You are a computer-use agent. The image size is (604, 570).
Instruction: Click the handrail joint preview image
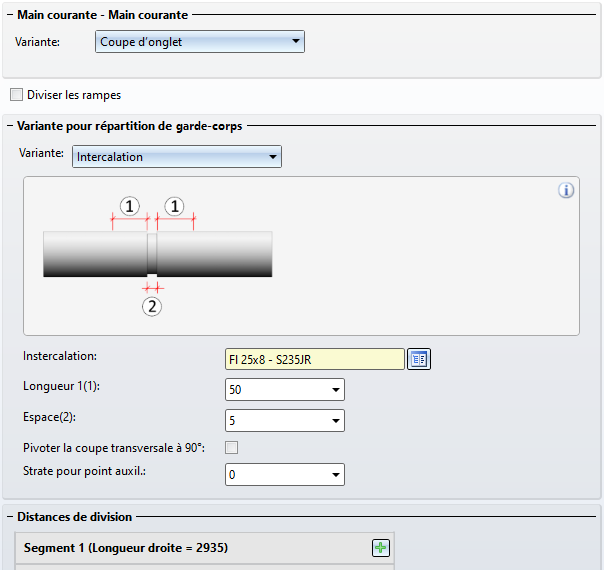pyautogui.click(x=158, y=256)
